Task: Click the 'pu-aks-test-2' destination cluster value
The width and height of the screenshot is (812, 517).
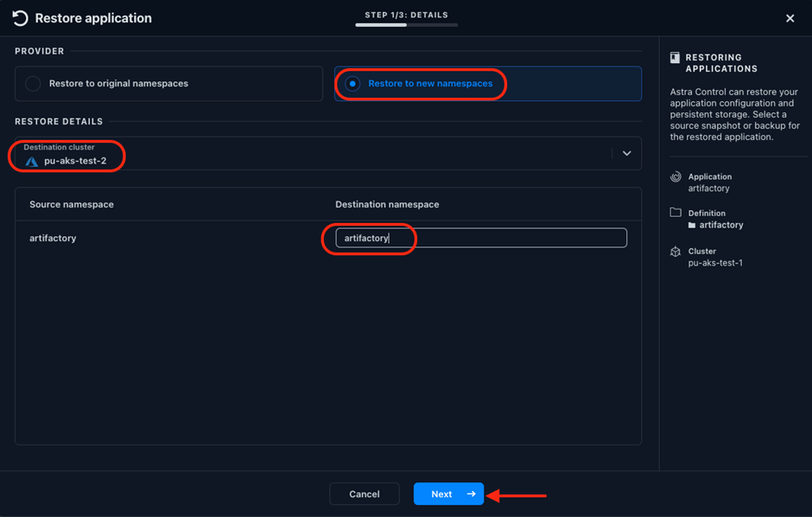Action: coord(75,161)
